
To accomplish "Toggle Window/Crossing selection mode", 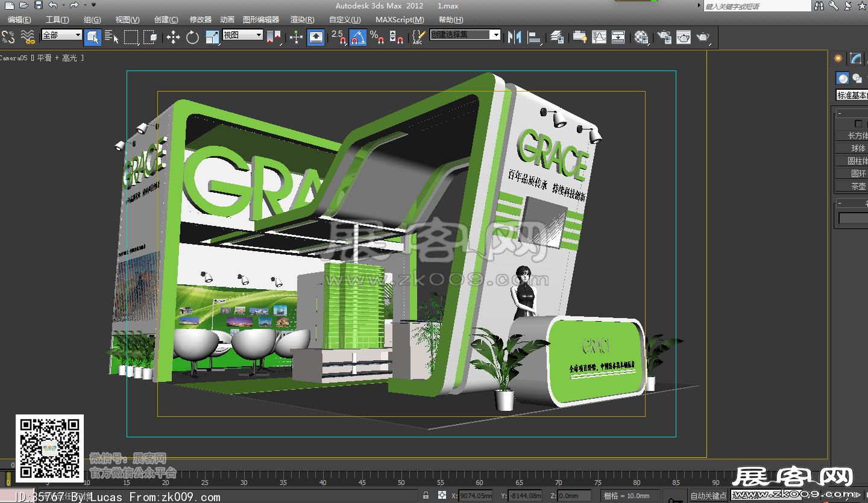I will 151,37.
